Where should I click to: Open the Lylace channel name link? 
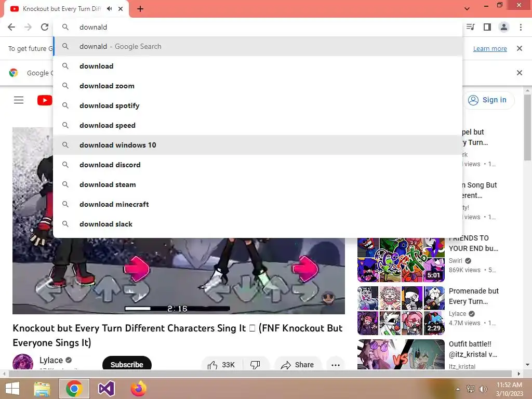[x=51, y=360]
